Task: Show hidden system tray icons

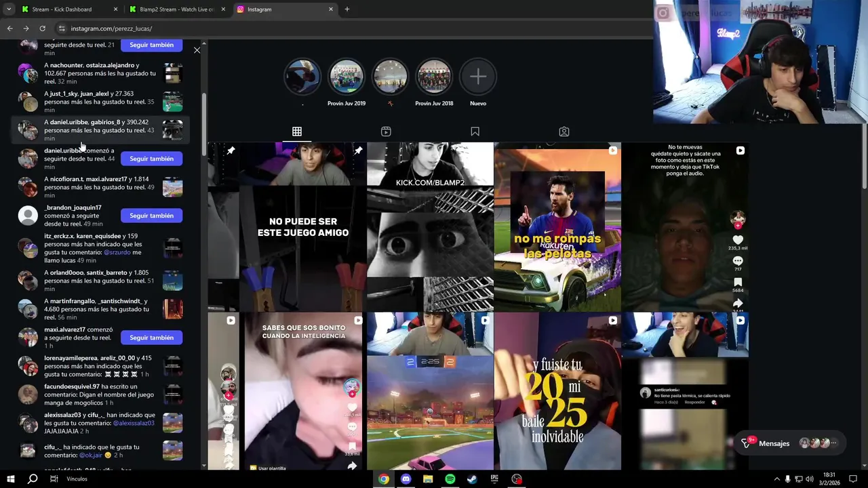Action: [x=776, y=479]
